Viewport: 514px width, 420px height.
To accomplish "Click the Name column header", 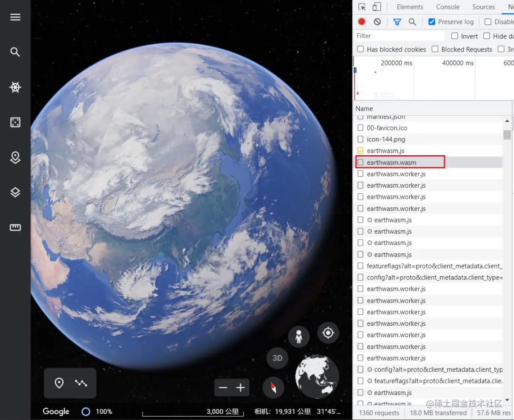I will coord(364,109).
